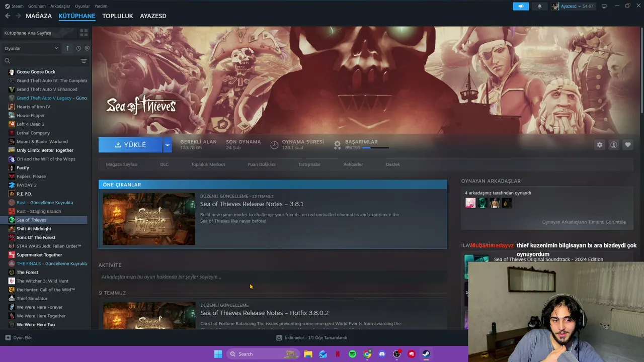Viewport: 644px width, 362px height.
Task: Open the notifications bell
Action: 540,6
